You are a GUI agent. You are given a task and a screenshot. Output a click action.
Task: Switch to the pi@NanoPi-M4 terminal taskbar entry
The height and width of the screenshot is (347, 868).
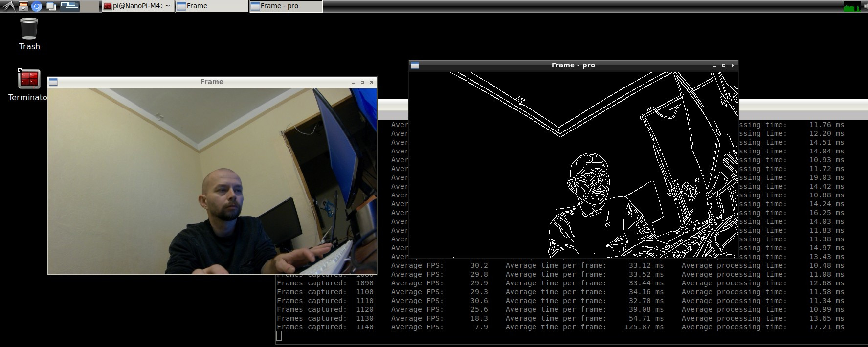click(x=138, y=6)
